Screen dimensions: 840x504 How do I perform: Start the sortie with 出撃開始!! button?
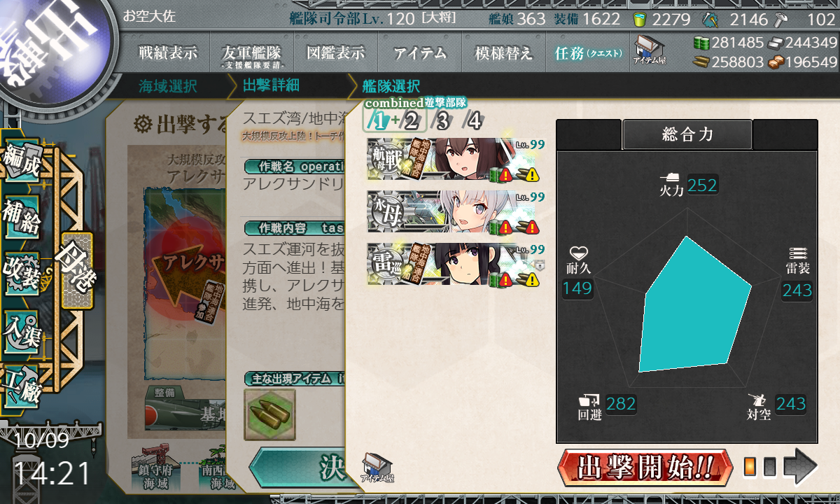(x=645, y=467)
